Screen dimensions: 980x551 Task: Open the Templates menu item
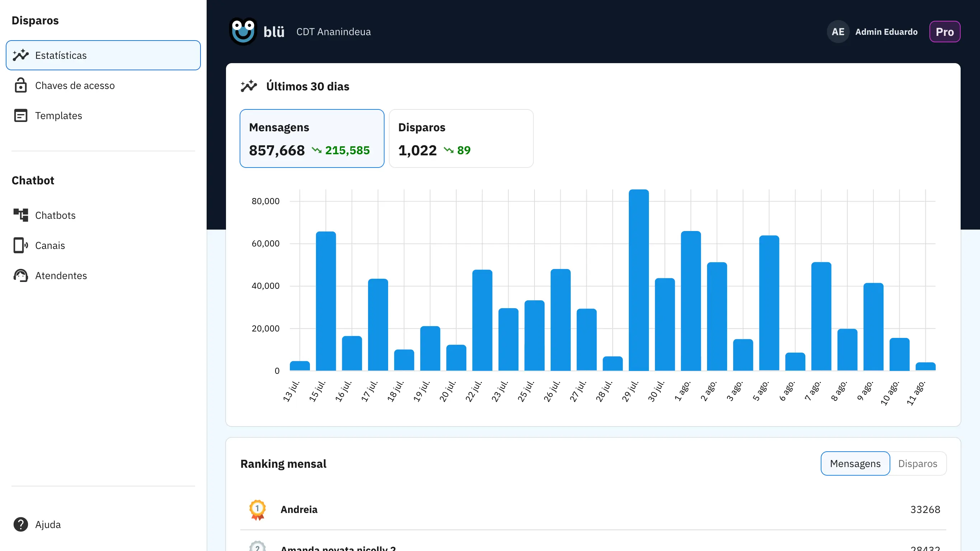pyautogui.click(x=58, y=115)
